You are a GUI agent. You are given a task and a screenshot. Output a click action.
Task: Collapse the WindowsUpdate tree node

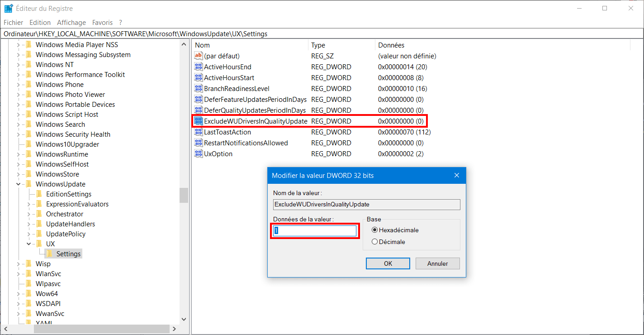click(18, 184)
